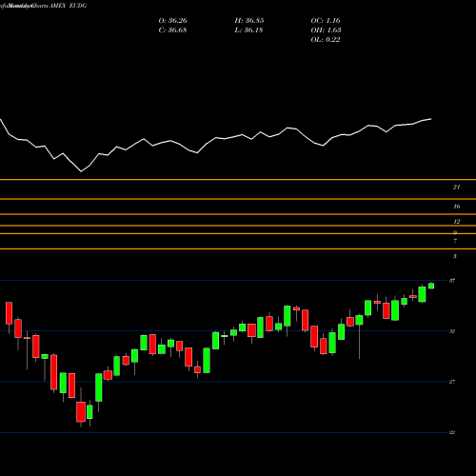Click the 'OH: 1.63' value

point(326,30)
